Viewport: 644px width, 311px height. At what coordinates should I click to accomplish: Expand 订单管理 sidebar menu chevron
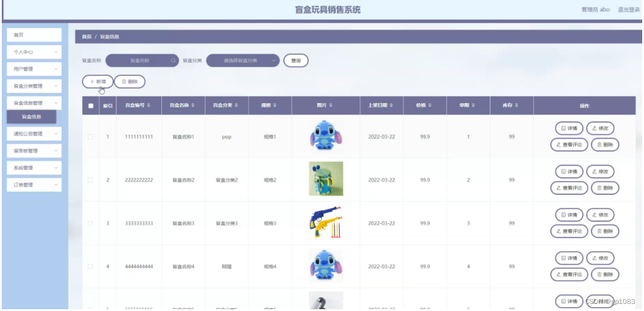tap(56, 185)
